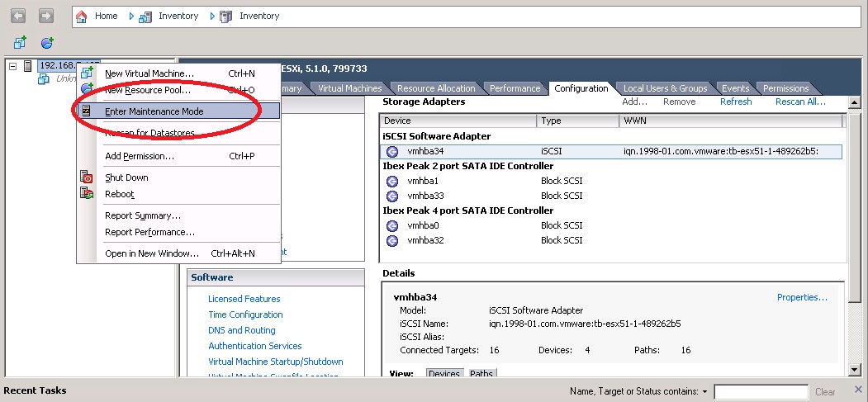Open the adapter Properties link
The height and width of the screenshot is (402, 868).
(x=801, y=297)
